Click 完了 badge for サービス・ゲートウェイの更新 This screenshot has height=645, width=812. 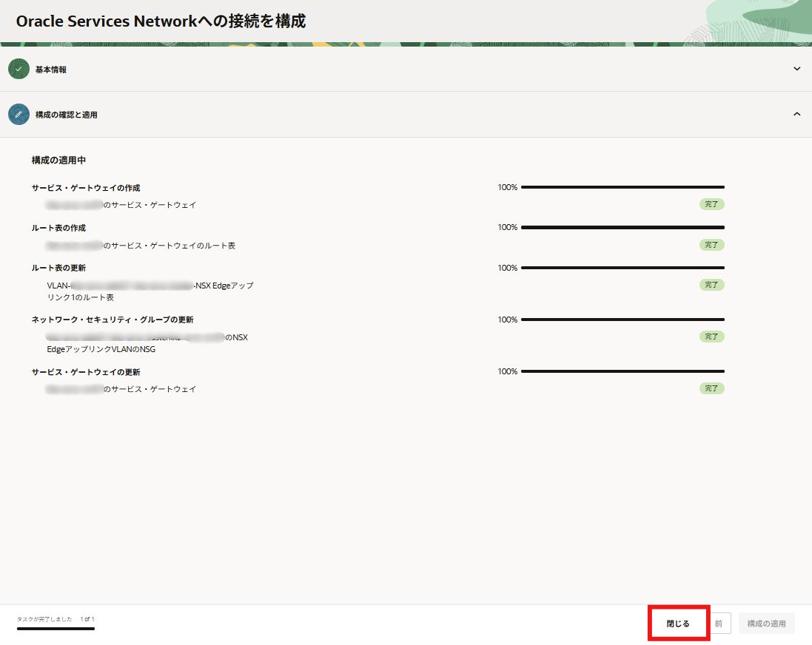click(x=711, y=388)
